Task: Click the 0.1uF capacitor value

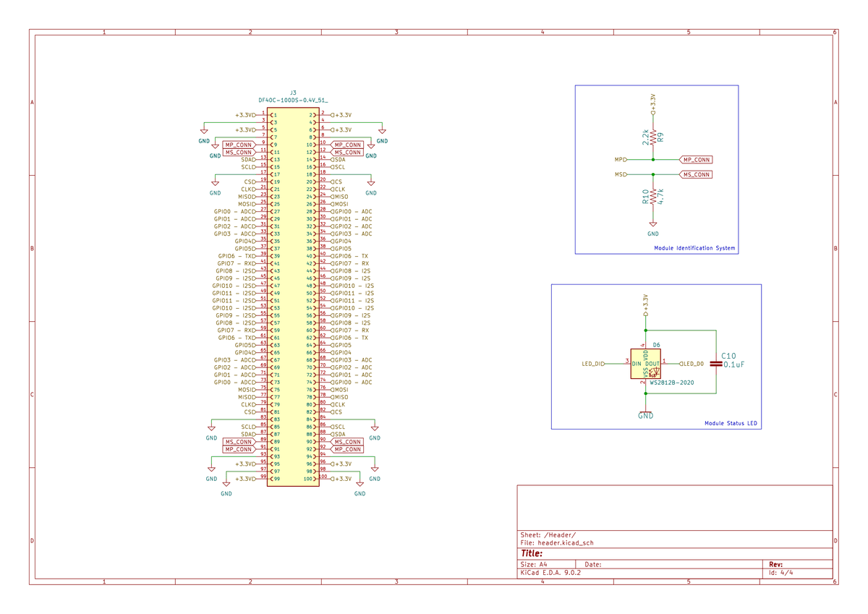Action: click(733, 365)
